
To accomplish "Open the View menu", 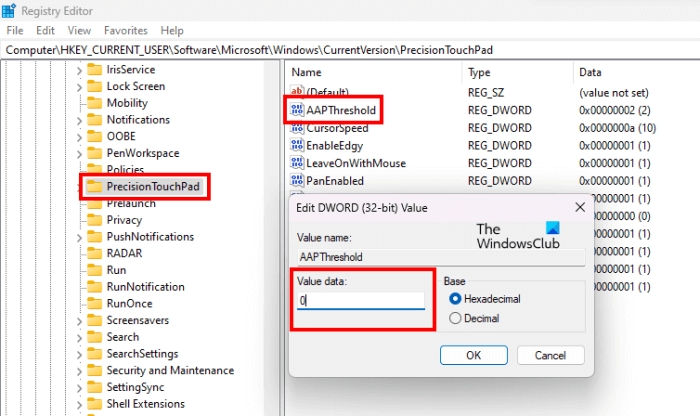I will click(x=79, y=30).
